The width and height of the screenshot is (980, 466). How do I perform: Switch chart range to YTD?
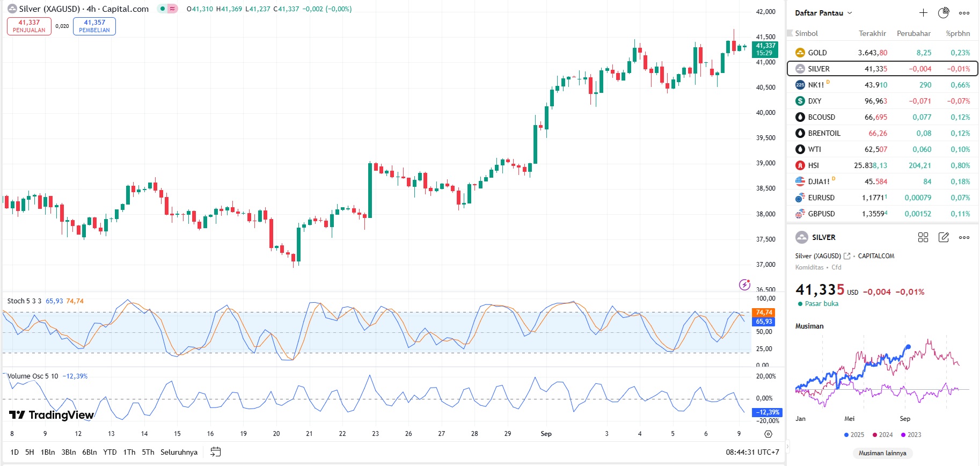click(109, 452)
